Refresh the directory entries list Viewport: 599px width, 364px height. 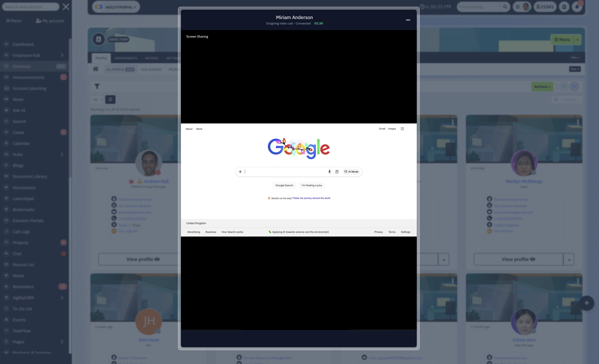point(110,99)
